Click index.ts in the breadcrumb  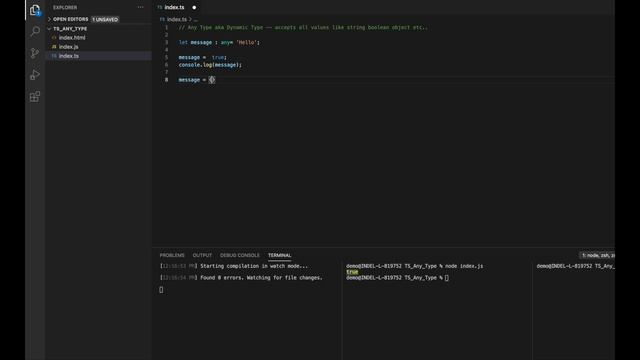click(176, 19)
